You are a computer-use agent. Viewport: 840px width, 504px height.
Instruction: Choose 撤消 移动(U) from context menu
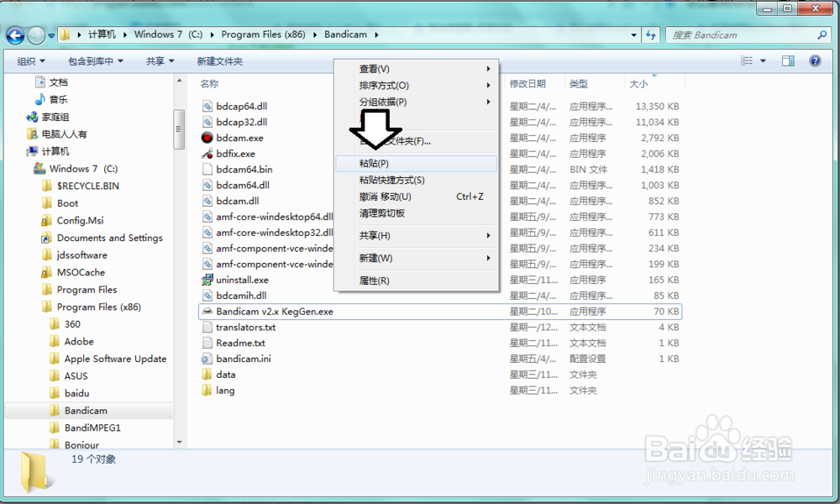(417, 197)
